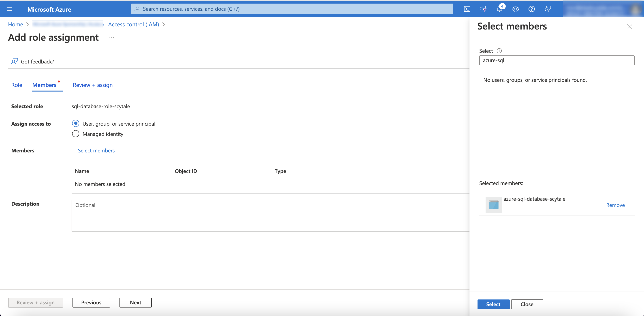644x316 pixels.
Task: Open the Feedback icon in the top bar
Action: (548, 9)
